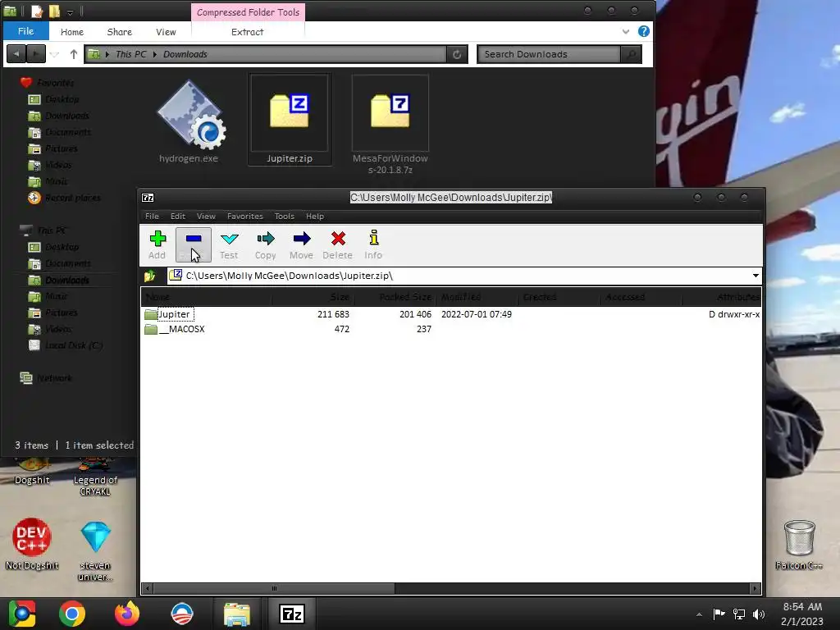Viewport: 840px width, 630px height.
Task: Open recent locations dropdown in Explorer
Action: pos(55,54)
